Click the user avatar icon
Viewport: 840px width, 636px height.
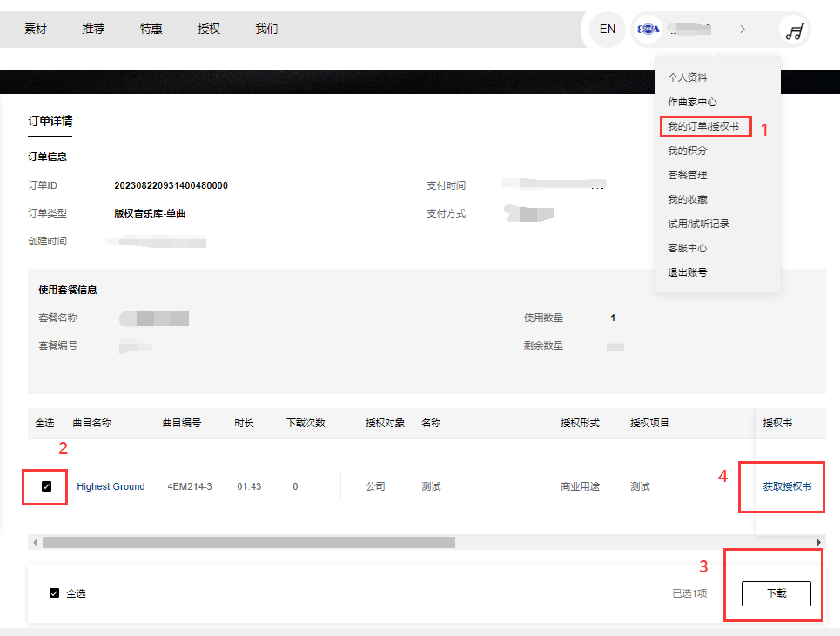click(648, 29)
